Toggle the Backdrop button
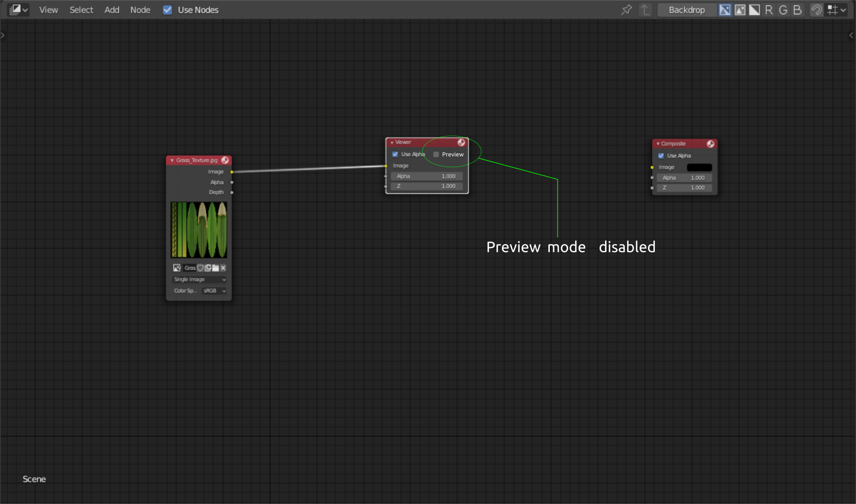The height and width of the screenshot is (504, 856). point(686,10)
